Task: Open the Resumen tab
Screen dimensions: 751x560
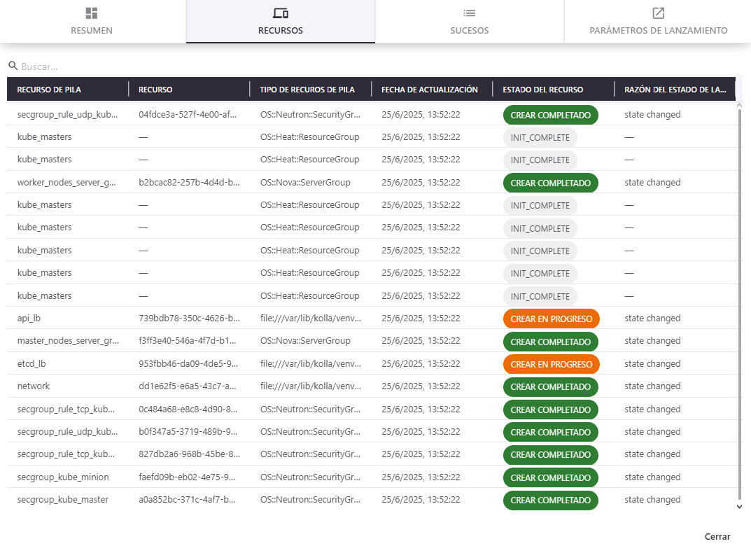Action: click(x=92, y=22)
